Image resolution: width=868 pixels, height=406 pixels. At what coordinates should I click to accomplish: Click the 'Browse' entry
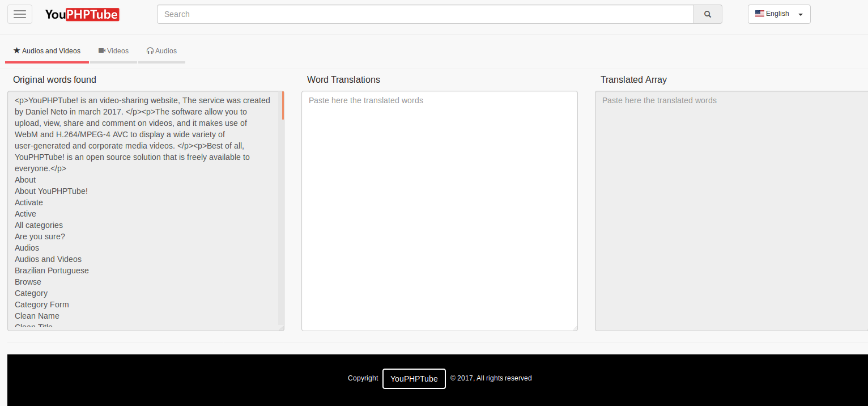point(28,282)
